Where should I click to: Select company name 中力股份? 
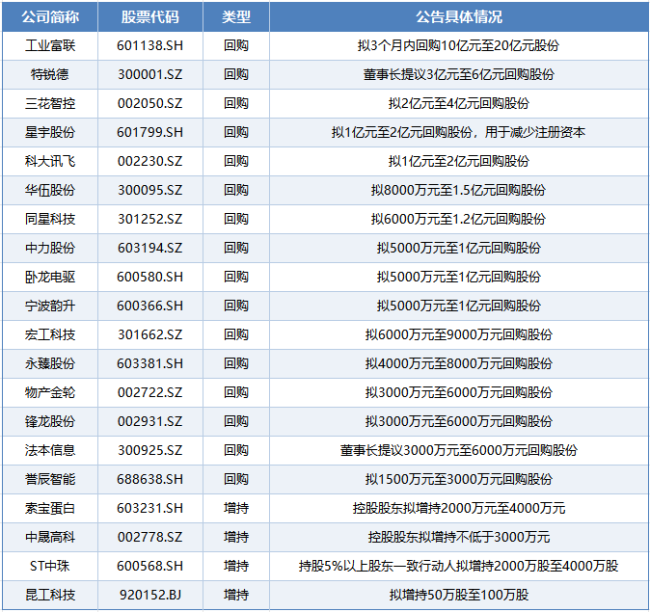pos(50,248)
